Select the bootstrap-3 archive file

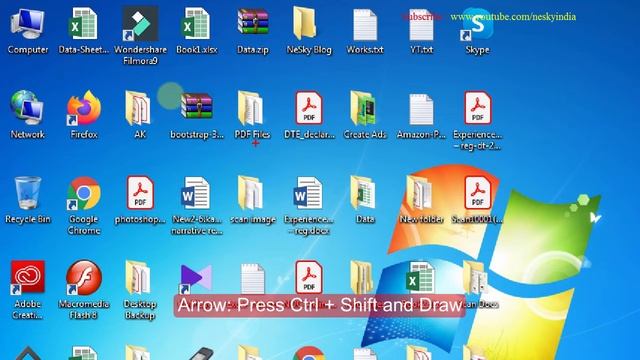(196, 106)
